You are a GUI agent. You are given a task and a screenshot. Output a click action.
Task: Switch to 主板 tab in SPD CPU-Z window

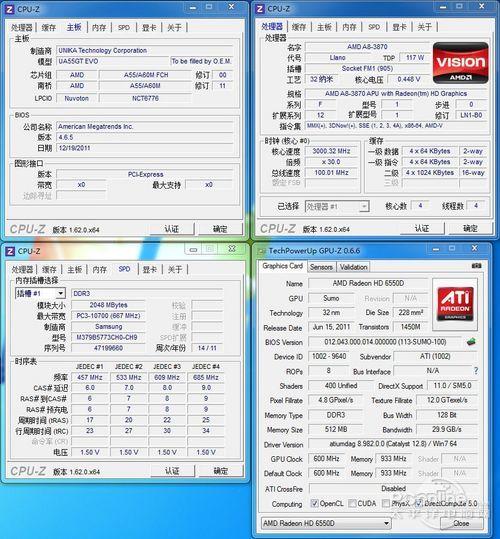pyautogui.click(x=75, y=270)
